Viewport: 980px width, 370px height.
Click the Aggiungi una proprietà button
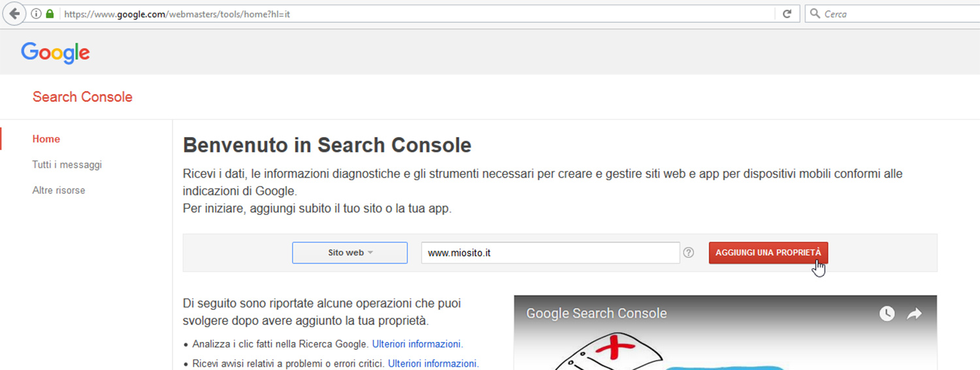(768, 253)
